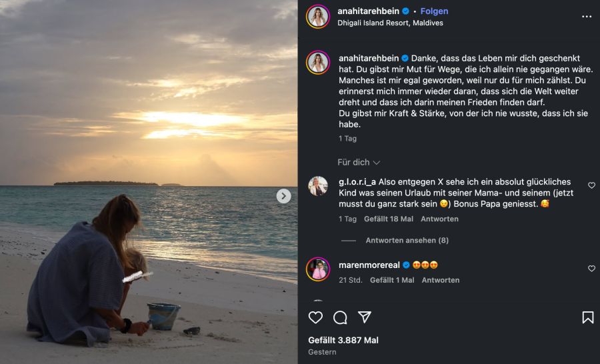Expand the 'Für dich' comment sort dropdown
600x364 pixels.
359,162
